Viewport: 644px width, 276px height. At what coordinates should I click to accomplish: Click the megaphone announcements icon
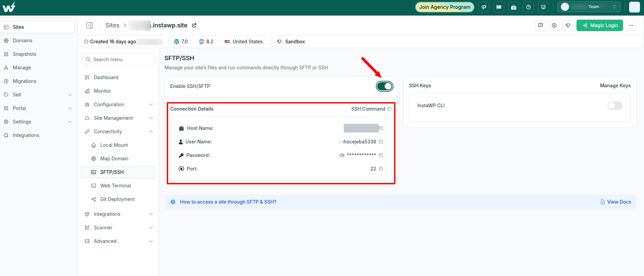(484, 7)
